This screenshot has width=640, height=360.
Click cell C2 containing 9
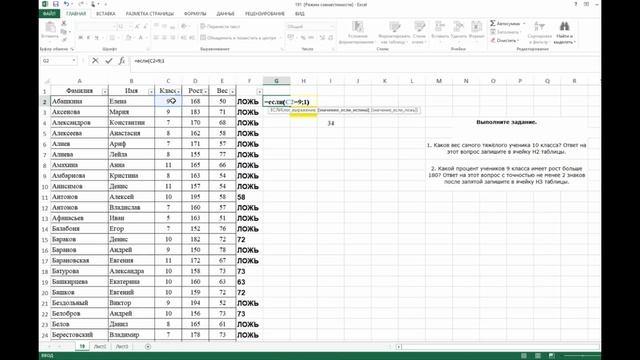click(168, 101)
